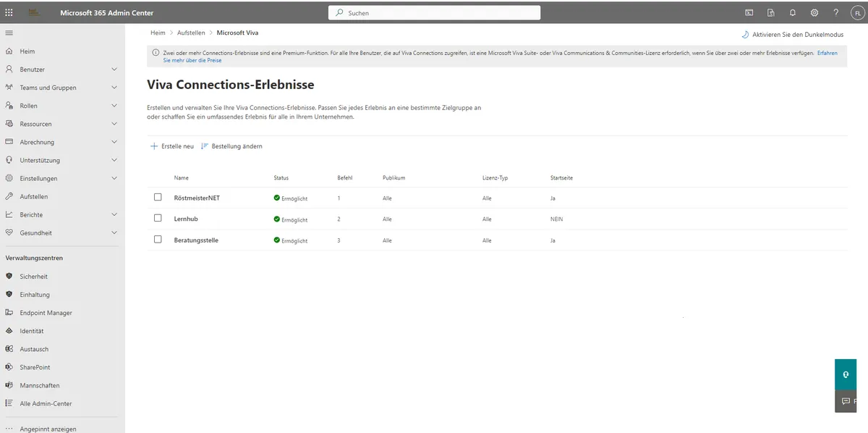The width and height of the screenshot is (868, 433).
Task: Expand the Teams und Gruppen chevron
Action: (114, 88)
